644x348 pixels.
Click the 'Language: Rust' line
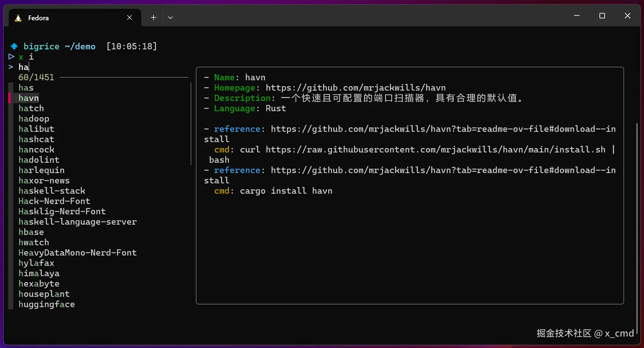[x=245, y=108]
